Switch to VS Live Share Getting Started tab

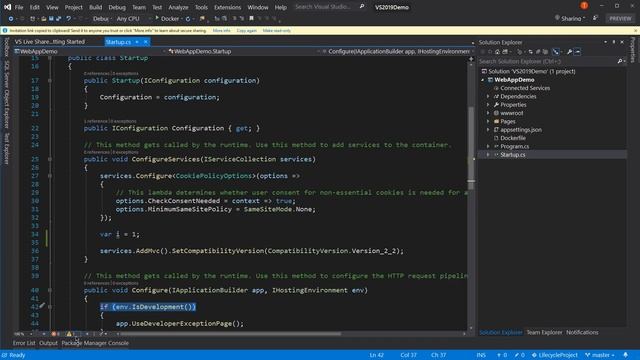click(50, 42)
